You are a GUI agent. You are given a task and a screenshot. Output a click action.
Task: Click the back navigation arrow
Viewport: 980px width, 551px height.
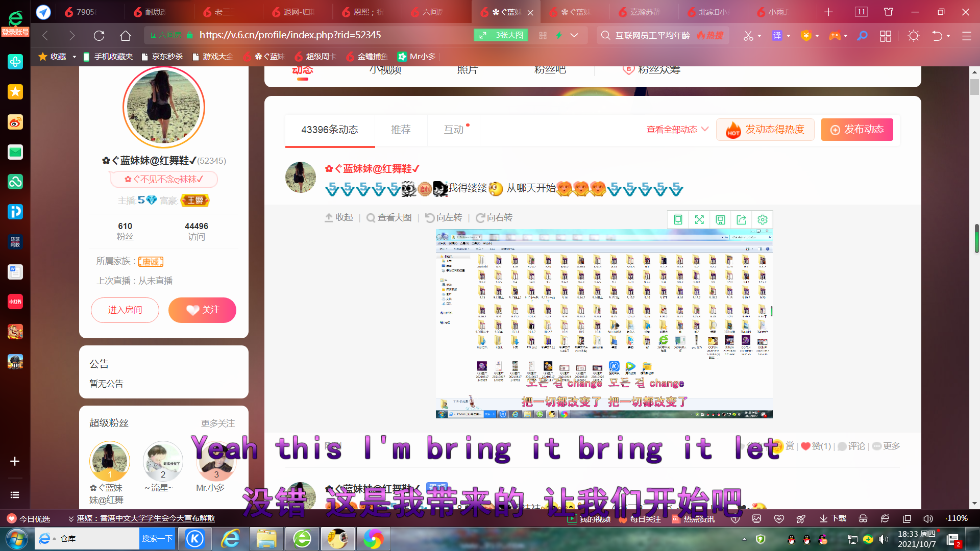45,36
